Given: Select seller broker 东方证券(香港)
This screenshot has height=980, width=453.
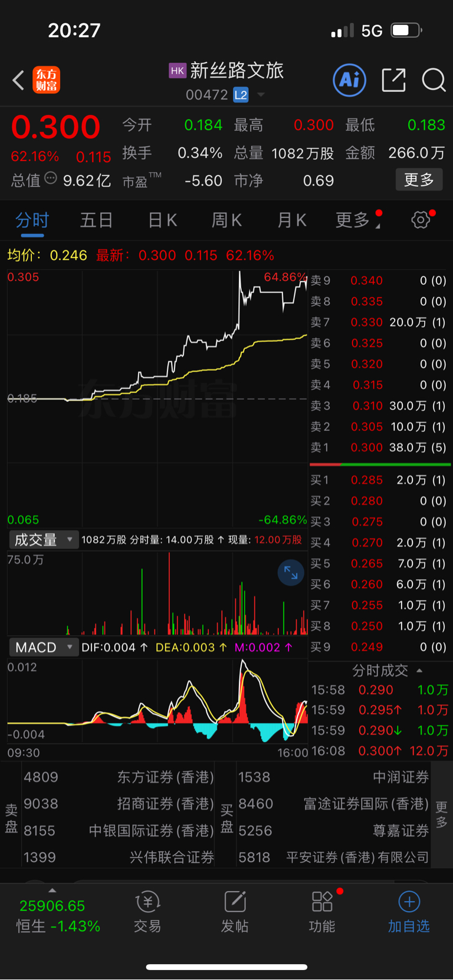Looking at the screenshot, I should [118, 777].
